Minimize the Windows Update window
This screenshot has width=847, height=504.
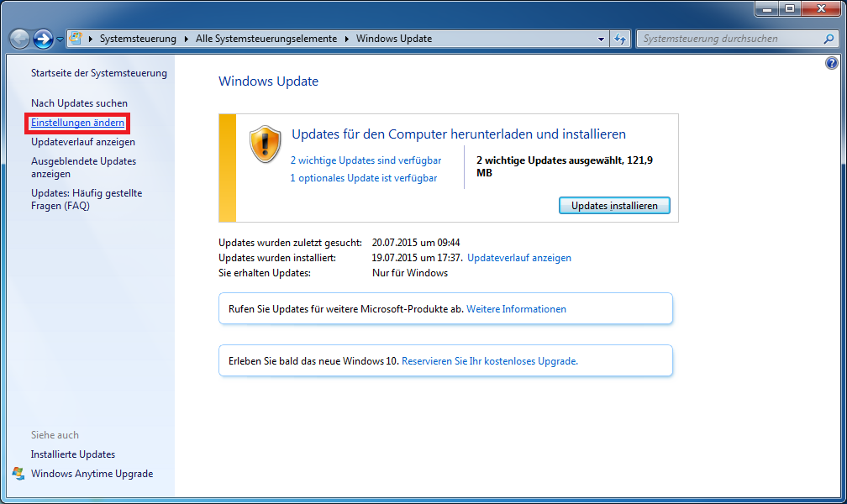(x=766, y=8)
